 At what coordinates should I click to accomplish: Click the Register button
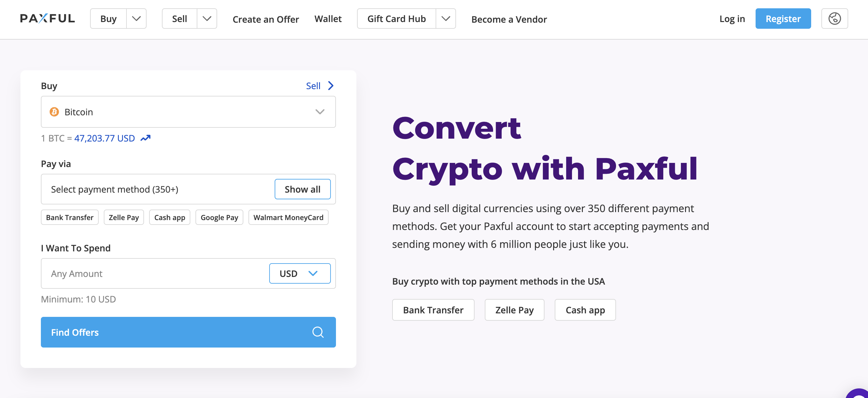tap(783, 19)
